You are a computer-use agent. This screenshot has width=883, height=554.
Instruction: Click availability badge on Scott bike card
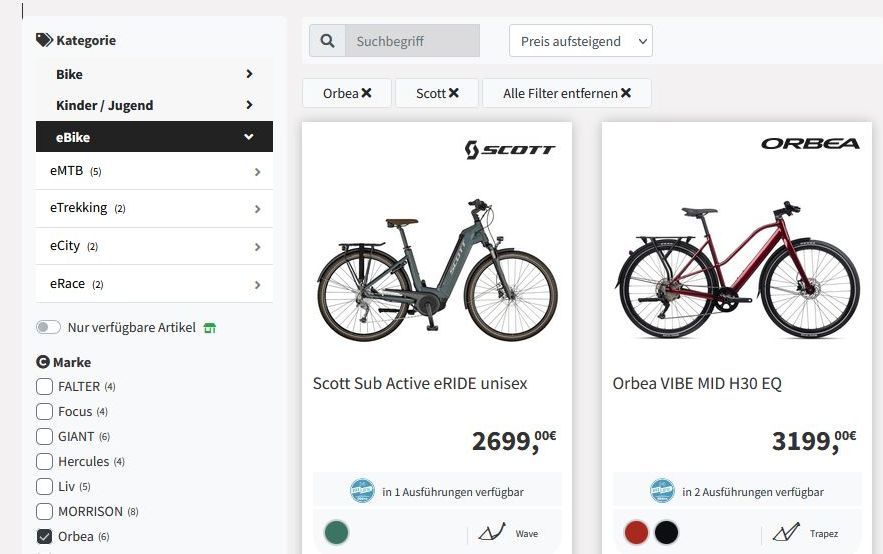coord(362,491)
